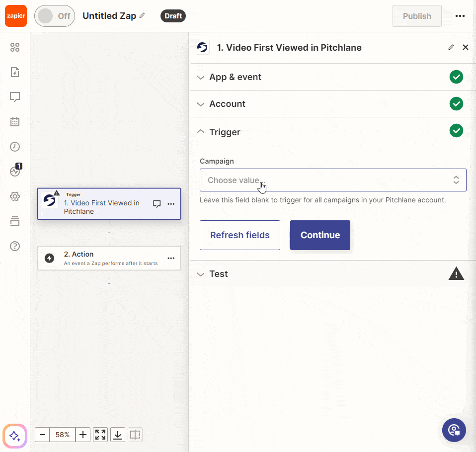Image resolution: width=476 pixels, height=452 pixels.
Task: Click the 'Untitled Zap' title text
Action: click(x=109, y=16)
